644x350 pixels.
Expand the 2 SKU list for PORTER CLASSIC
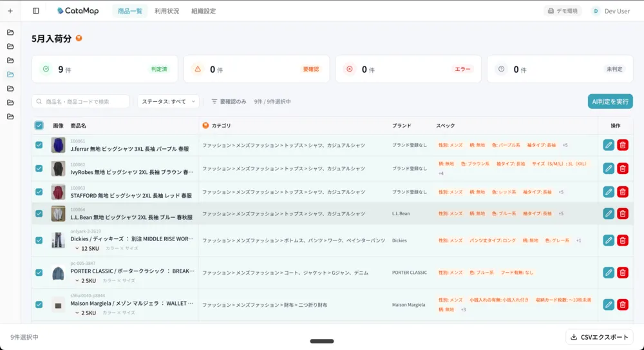click(x=86, y=280)
